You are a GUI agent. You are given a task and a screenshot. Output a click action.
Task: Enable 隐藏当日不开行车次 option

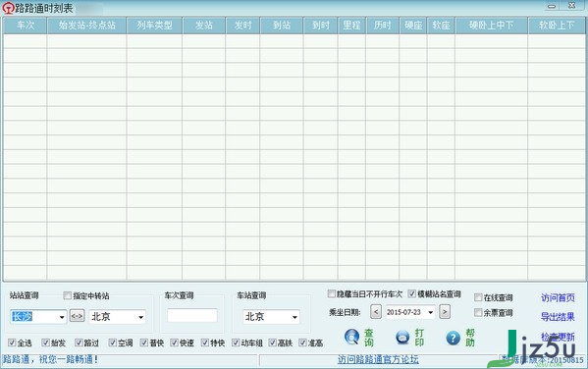(331, 293)
